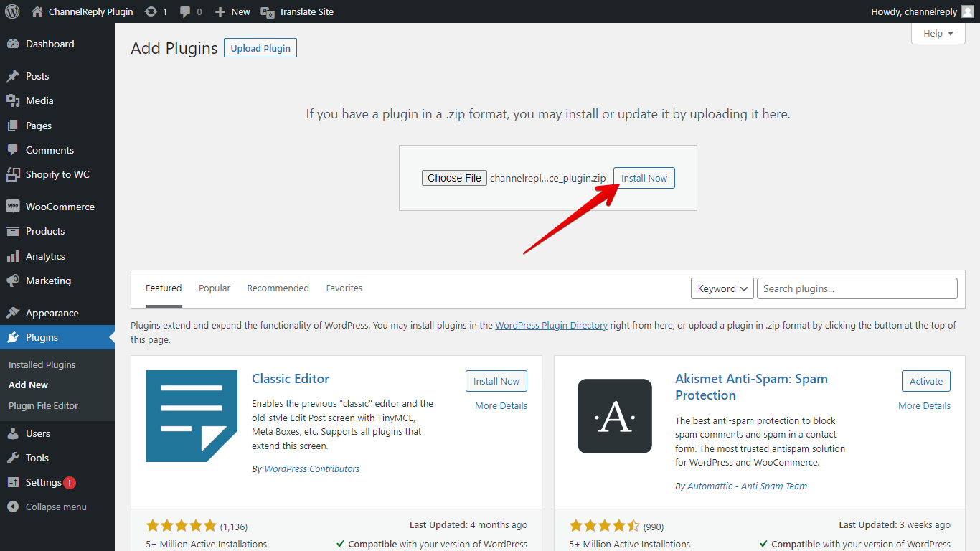Viewport: 980px width, 551px height.
Task: Switch to the Recommended tab
Action: pos(278,288)
